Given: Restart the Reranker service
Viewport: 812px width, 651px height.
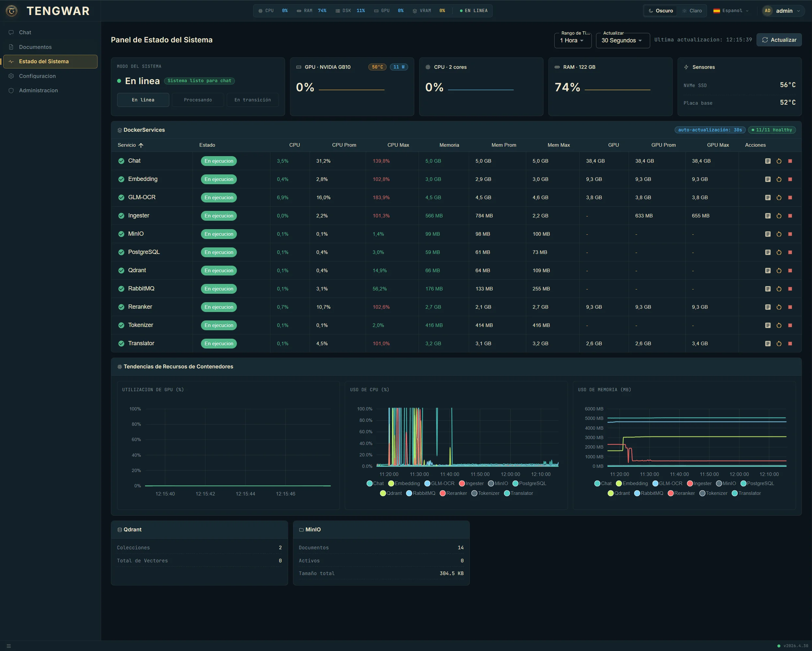Looking at the screenshot, I should click(x=779, y=307).
